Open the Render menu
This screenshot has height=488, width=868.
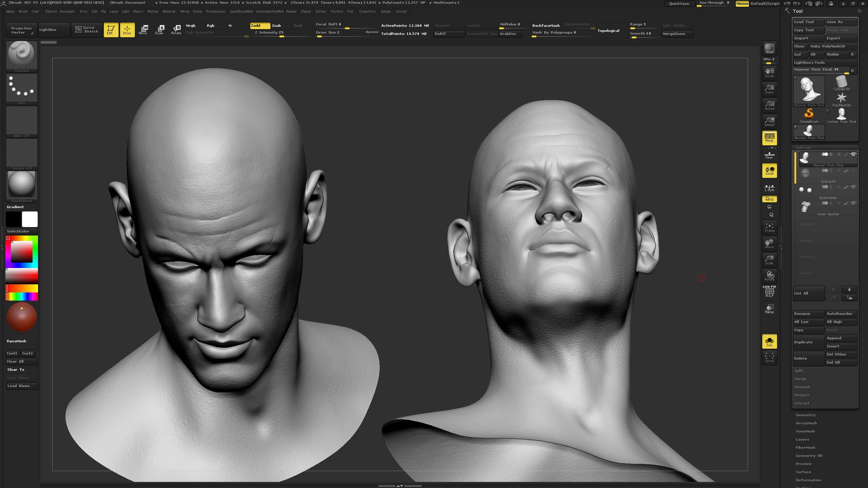point(291,12)
